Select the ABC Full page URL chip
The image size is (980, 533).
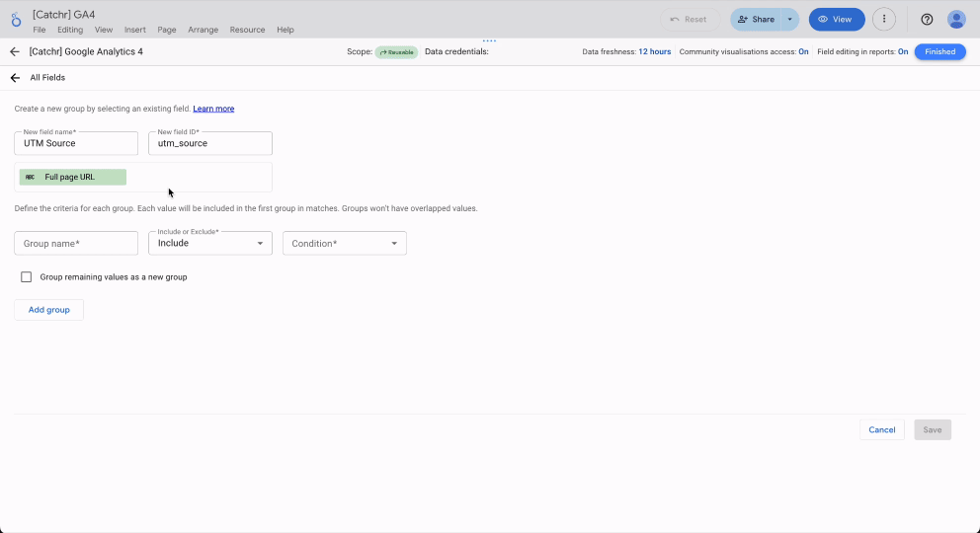(72, 178)
